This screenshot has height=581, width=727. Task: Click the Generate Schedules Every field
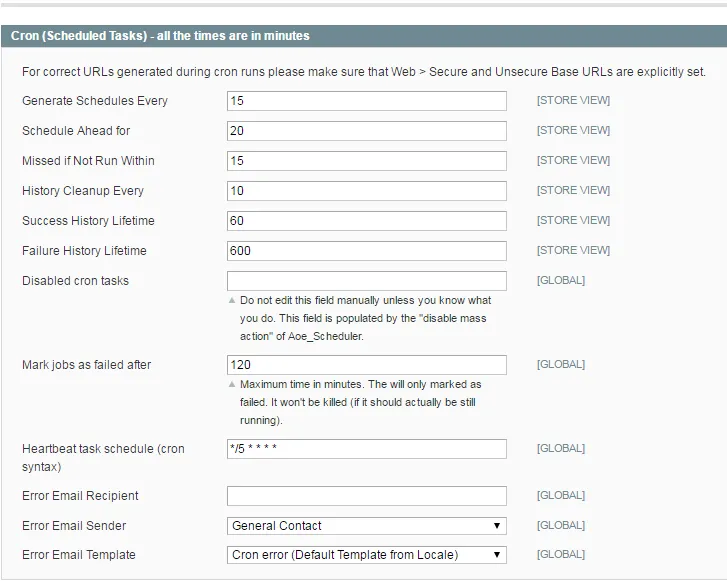coord(366,101)
